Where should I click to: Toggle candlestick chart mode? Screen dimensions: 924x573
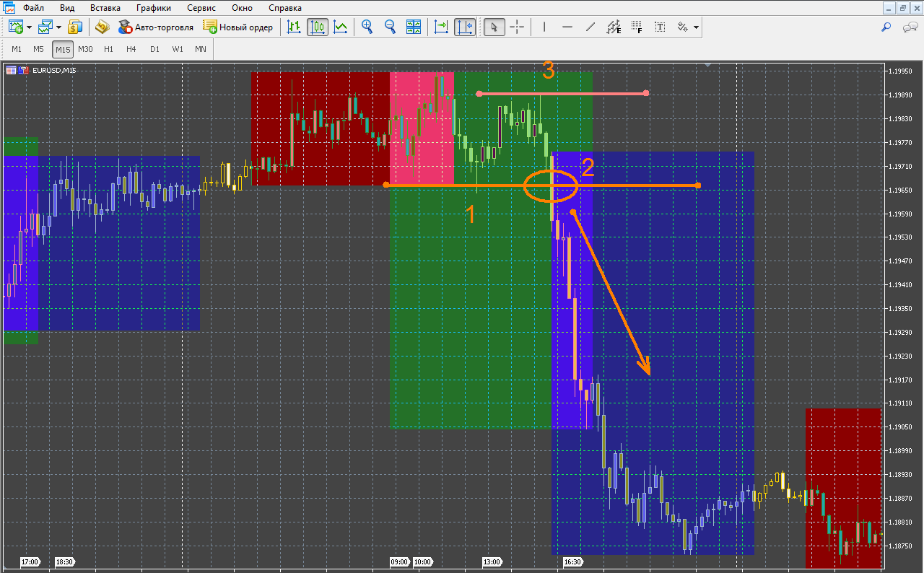(x=318, y=27)
